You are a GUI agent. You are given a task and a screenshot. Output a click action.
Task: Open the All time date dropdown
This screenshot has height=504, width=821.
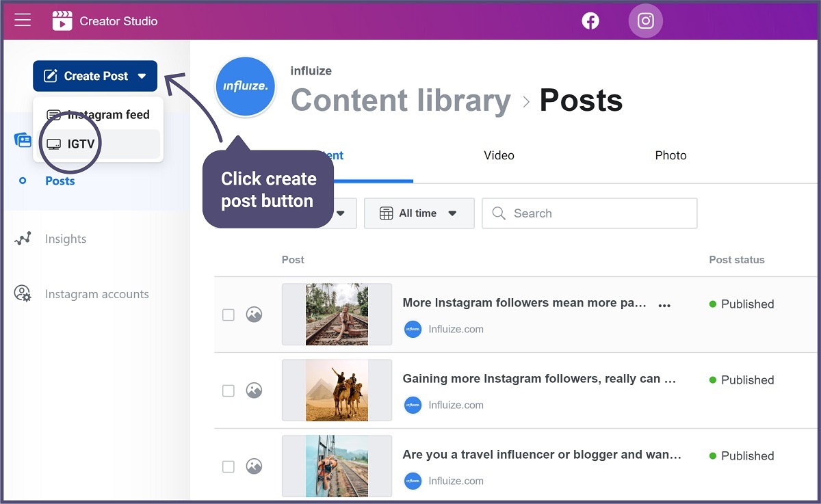[x=419, y=213]
